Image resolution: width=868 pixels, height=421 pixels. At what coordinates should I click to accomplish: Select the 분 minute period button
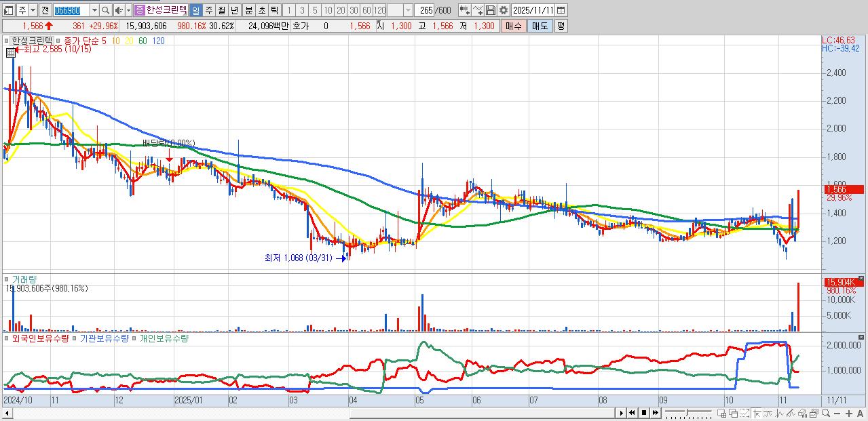coord(248,10)
